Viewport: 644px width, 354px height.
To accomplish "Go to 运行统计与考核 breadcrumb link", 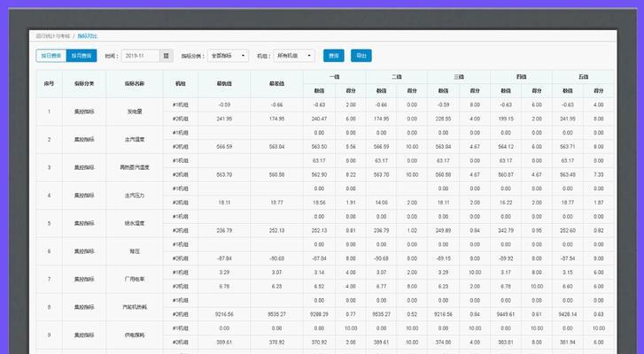I will pos(53,36).
